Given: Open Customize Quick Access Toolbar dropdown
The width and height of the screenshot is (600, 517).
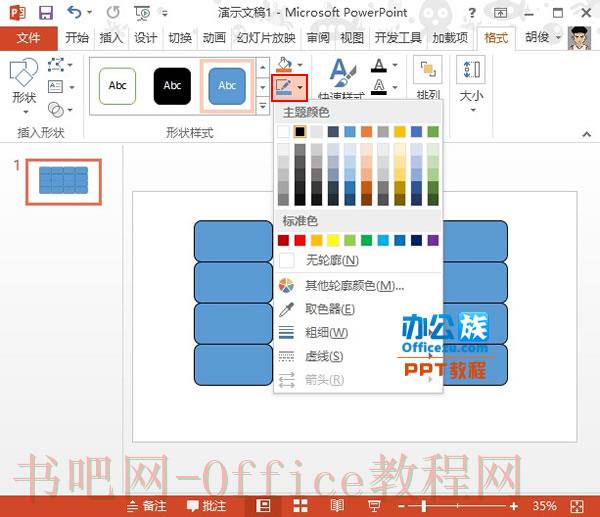Looking at the screenshot, I should pos(165,13).
